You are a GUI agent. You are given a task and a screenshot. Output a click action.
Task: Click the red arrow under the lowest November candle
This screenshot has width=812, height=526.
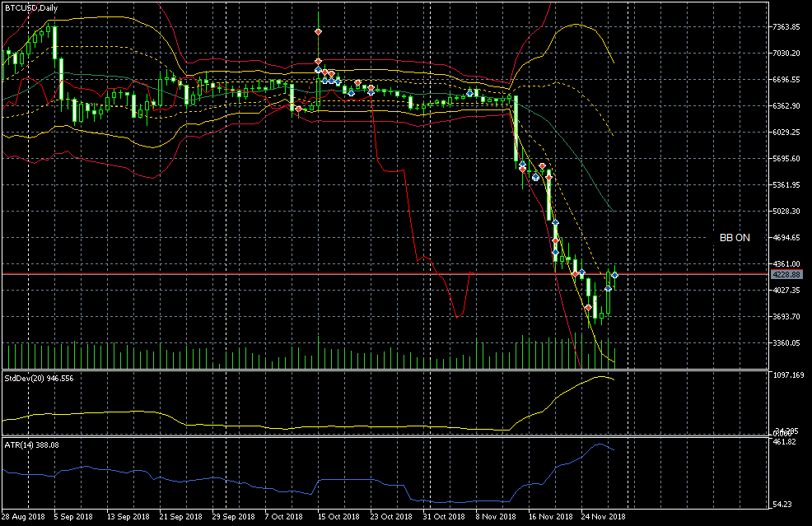(x=588, y=307)
